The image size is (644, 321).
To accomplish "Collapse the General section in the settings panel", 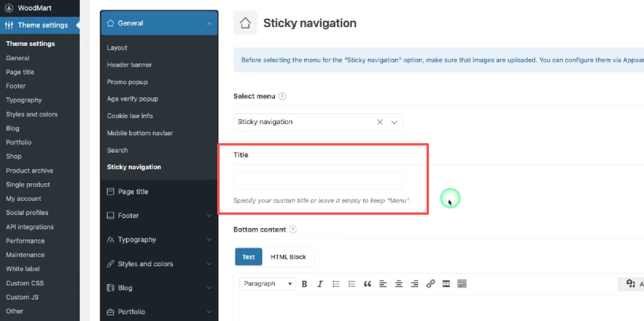I will [159, 23].
